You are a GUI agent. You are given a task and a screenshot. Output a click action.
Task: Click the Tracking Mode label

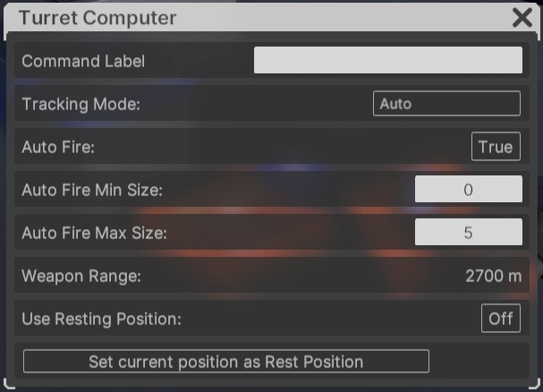pos(81,104)
